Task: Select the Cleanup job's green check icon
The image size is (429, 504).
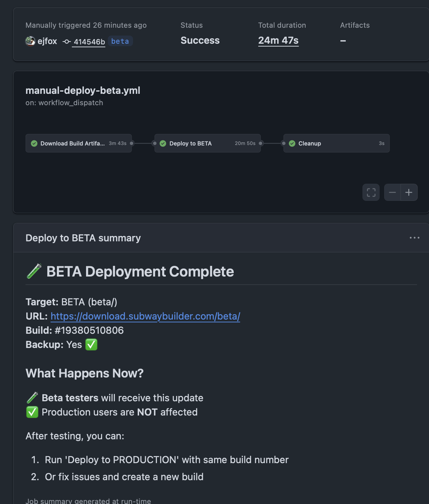Action: (x=292, y=143)
